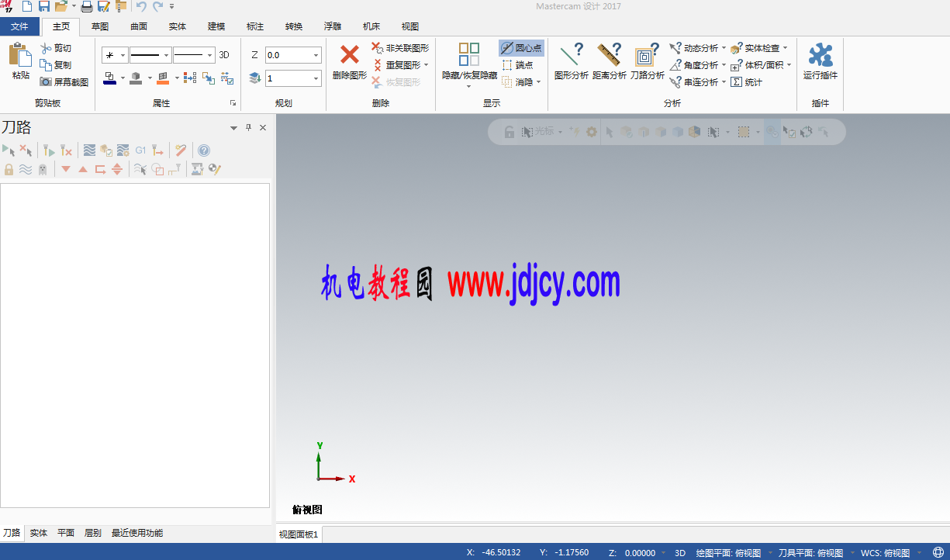Toggle 端点 endpoints display
Viewport: 950px width, 560px height.
(x=517, y=65)
